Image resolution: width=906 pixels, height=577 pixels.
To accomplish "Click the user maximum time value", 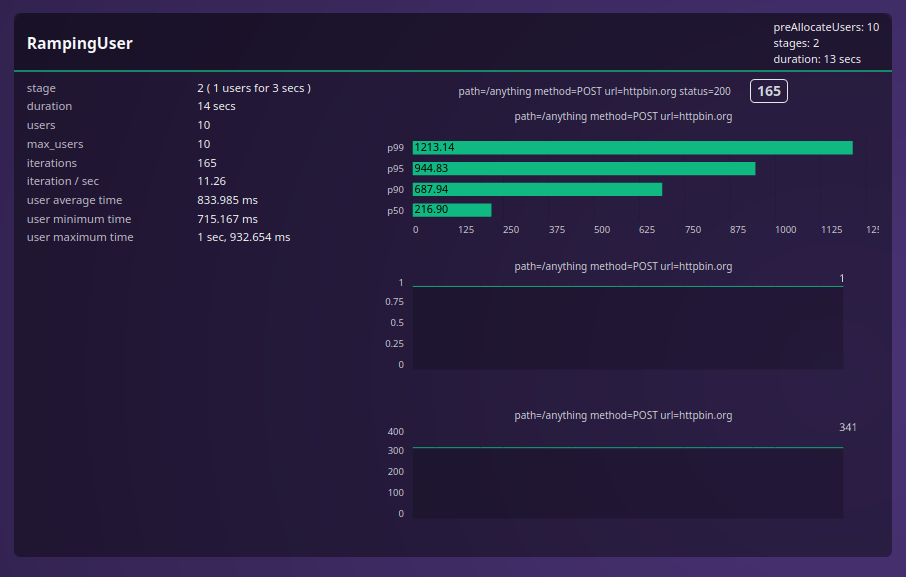I will (x=243, y=237).
